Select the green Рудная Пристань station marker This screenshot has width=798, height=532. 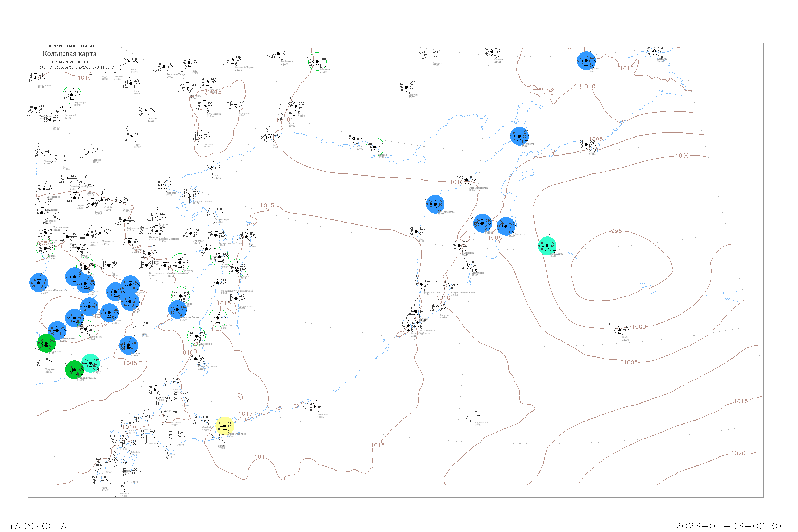tap(74, 370)
